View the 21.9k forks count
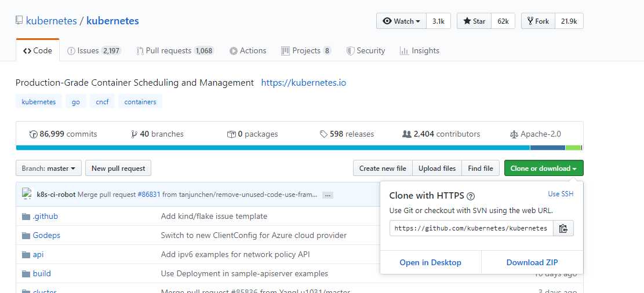The width and height of the screenshot is (644, 293). pyautogui.click(x=569, y=21)
